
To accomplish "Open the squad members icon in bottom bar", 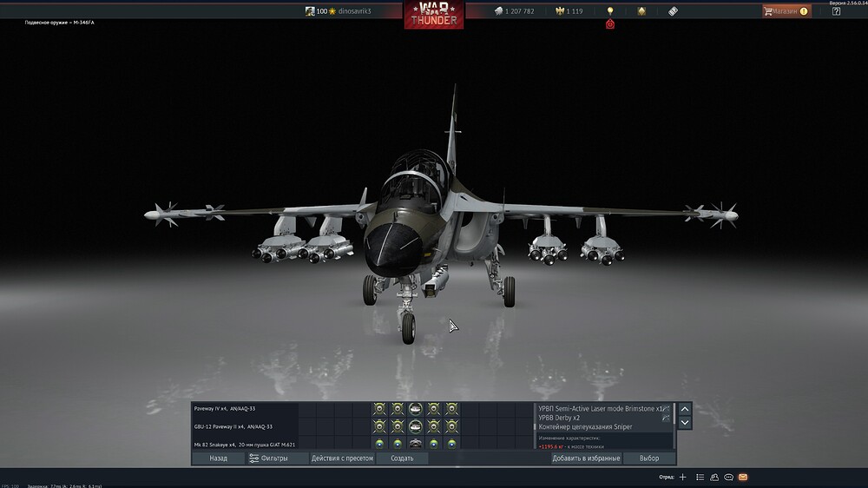I will click(714, 477).
